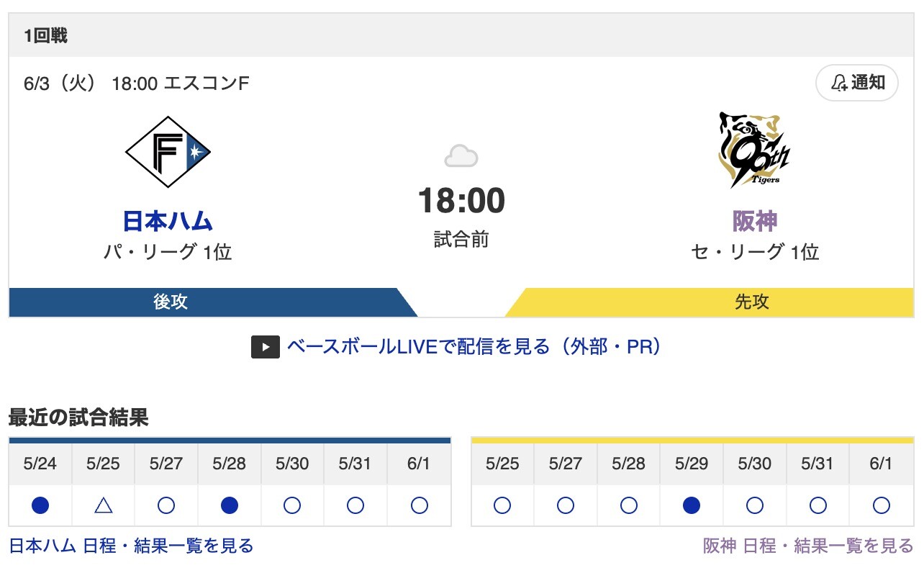This screenshot has width=924, height=573.
Task: Open 阪神 日程・結果一覧を見る link
Action: coord(808,546)
